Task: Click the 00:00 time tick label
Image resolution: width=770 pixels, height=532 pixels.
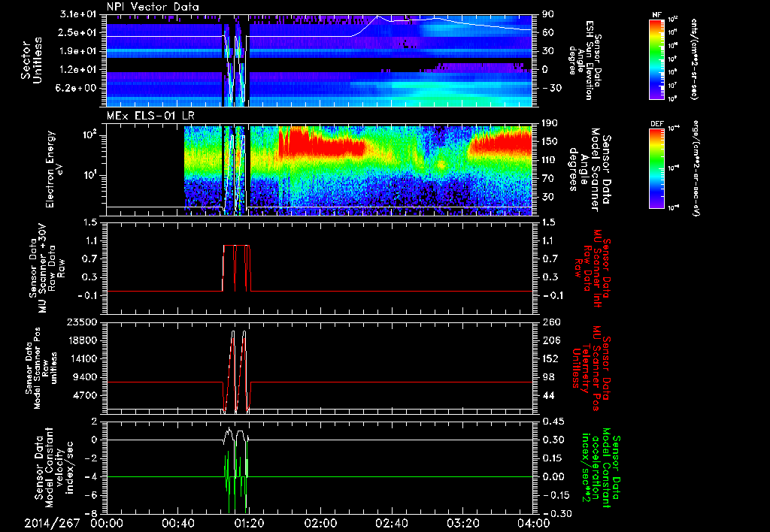Action: pos(107,523)
